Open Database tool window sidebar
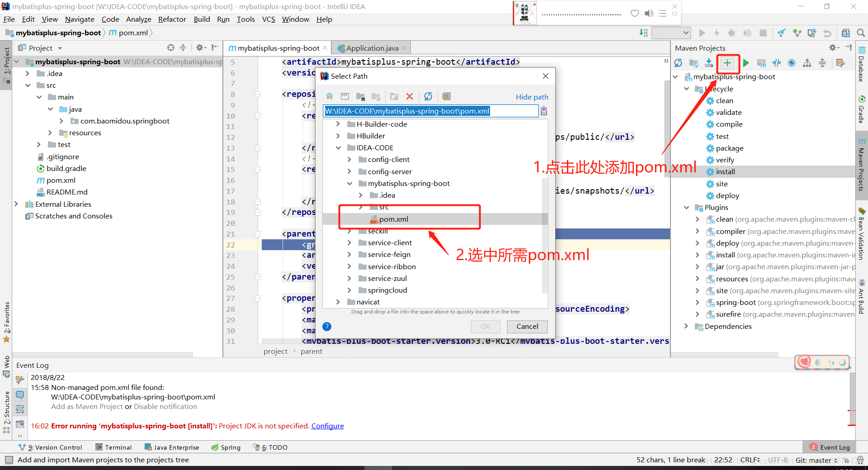868x470 pixels. coord(862,64)
